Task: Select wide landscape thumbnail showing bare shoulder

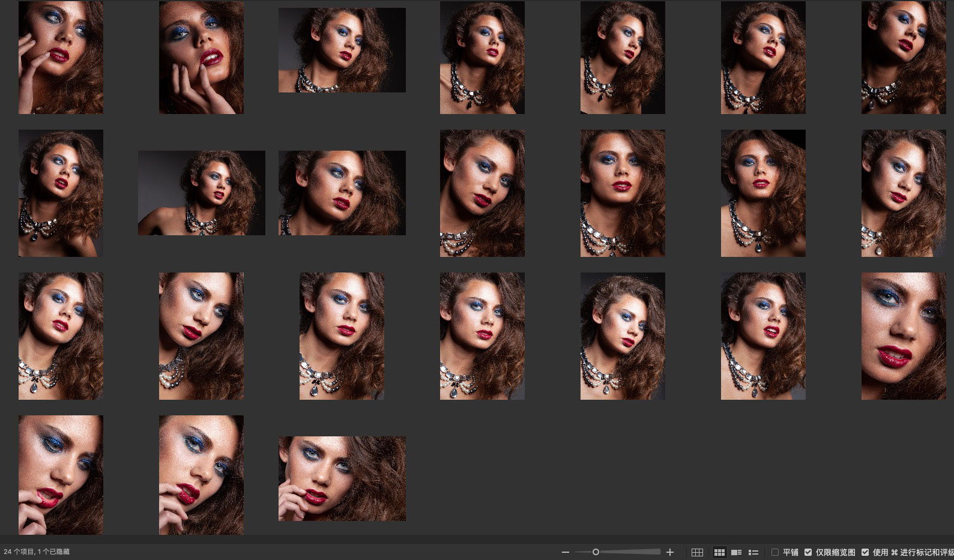Action: (x=201, y=193)
